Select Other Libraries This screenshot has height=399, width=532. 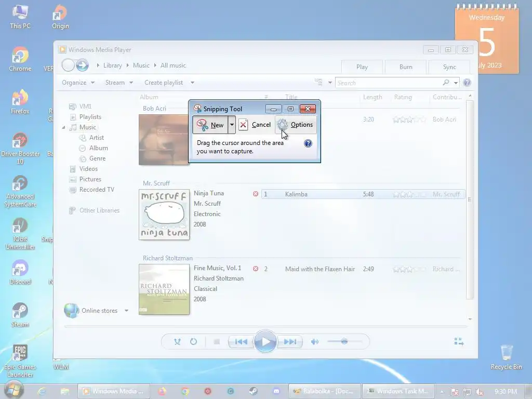[95, 210]
